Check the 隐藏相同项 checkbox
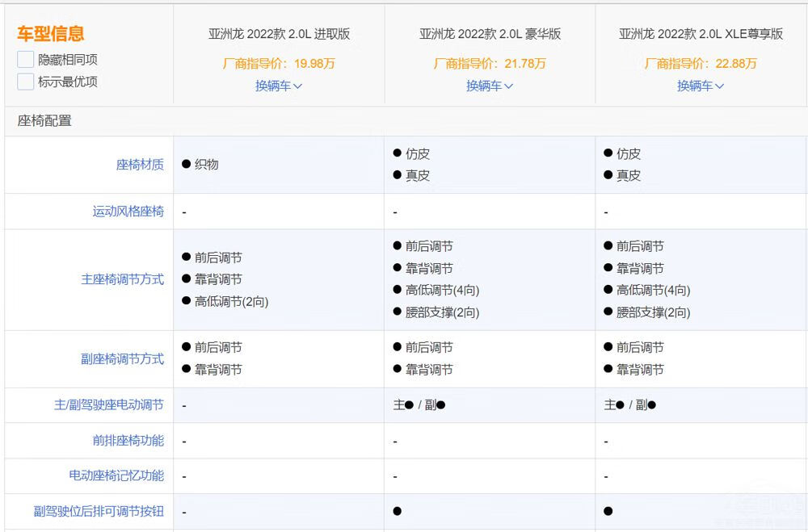 [x=25, y=59]
